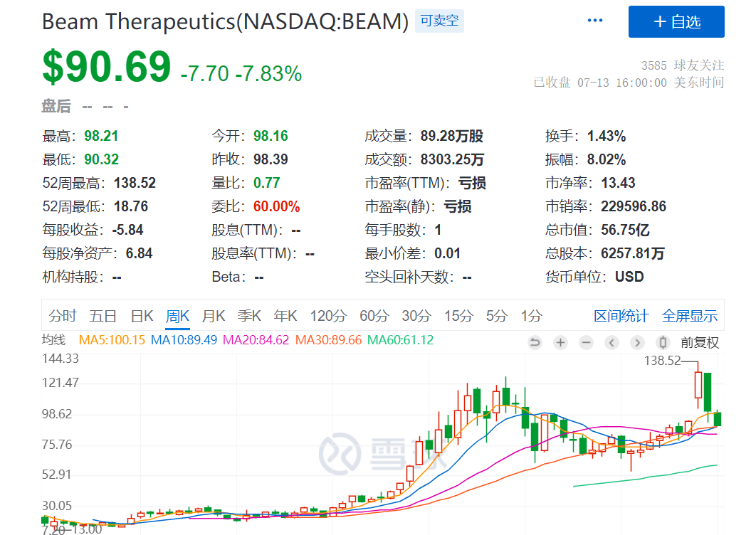Viewport: 756px width, 535px height.
Task: Open 全屏显示 fullscreen chart view
Action: 689,316
